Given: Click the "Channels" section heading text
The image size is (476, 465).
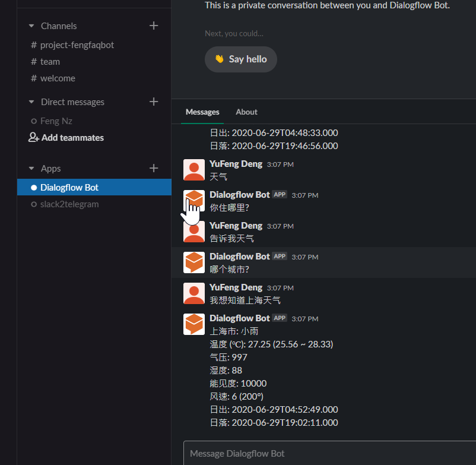Looking at the screenshot, I should pos(59,26).
